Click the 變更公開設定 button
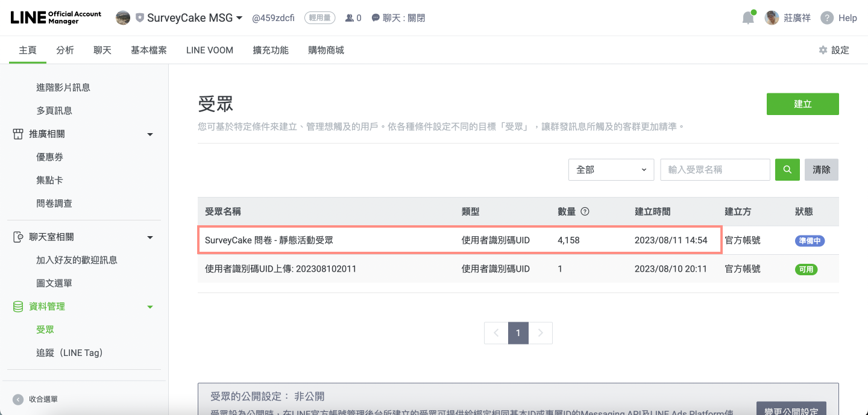 click(791, 408)
